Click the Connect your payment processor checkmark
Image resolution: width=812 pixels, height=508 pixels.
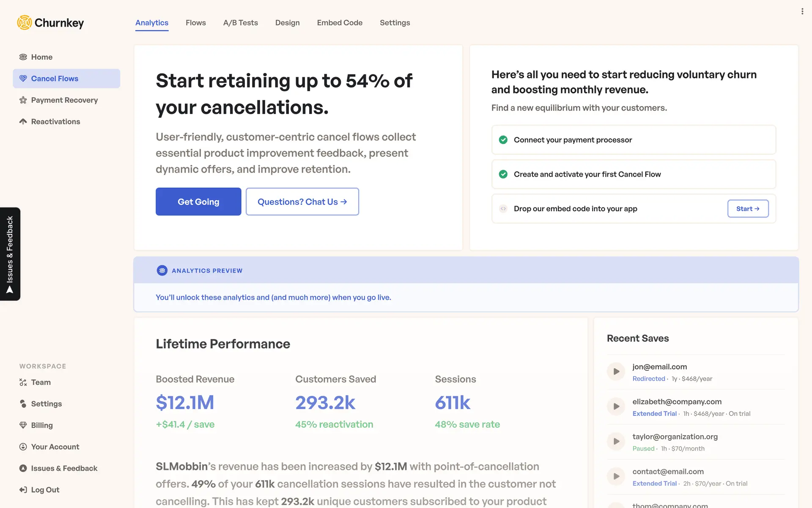[x=503, y=140]
